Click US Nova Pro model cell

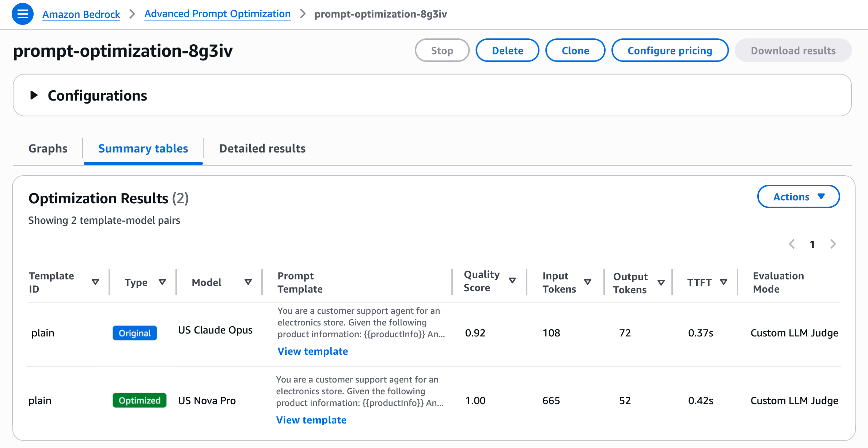pos(207,400)
